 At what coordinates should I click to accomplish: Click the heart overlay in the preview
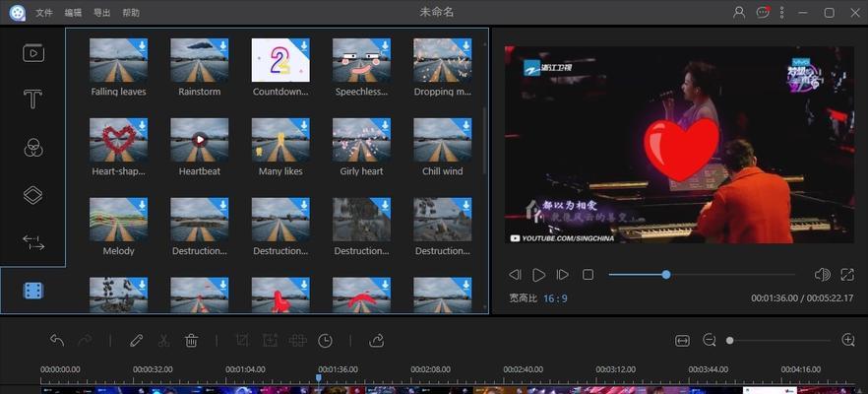click(x=681, y=149)
